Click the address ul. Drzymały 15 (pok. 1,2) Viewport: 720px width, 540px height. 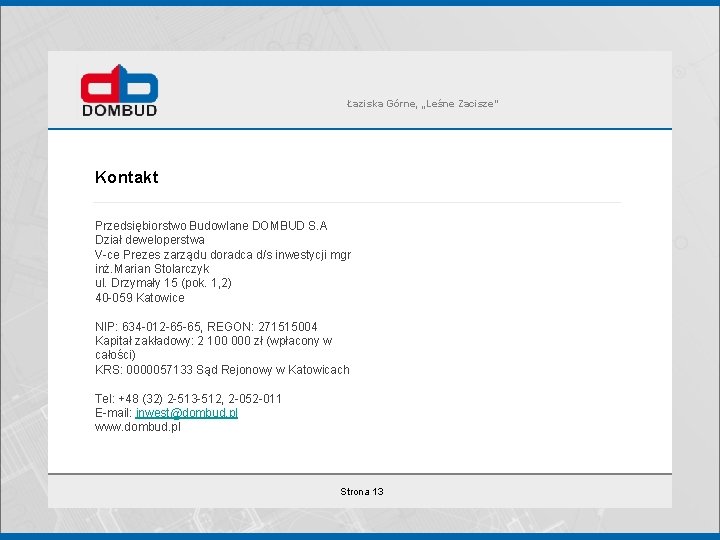pyautogui.click(x=163, y=283)
